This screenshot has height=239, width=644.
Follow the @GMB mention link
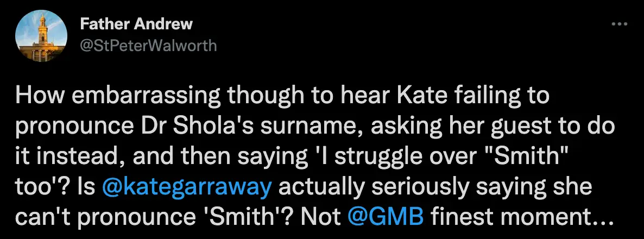click(x=386, y=217)
